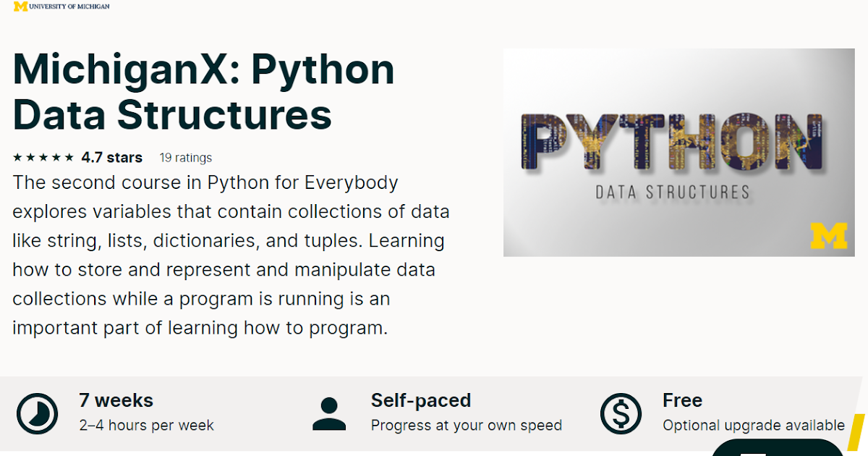Click Optional upgrade available text

point(754,425)
